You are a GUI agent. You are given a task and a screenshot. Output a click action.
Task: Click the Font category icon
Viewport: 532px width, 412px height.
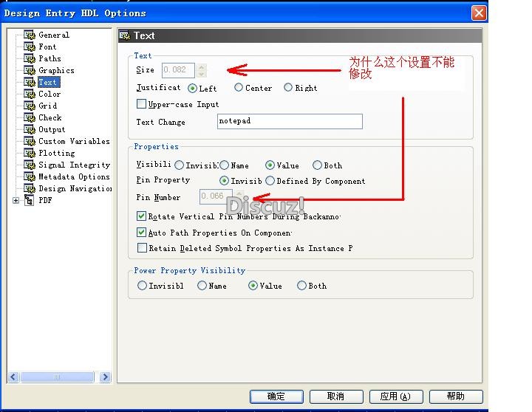(x=30, y=47)
